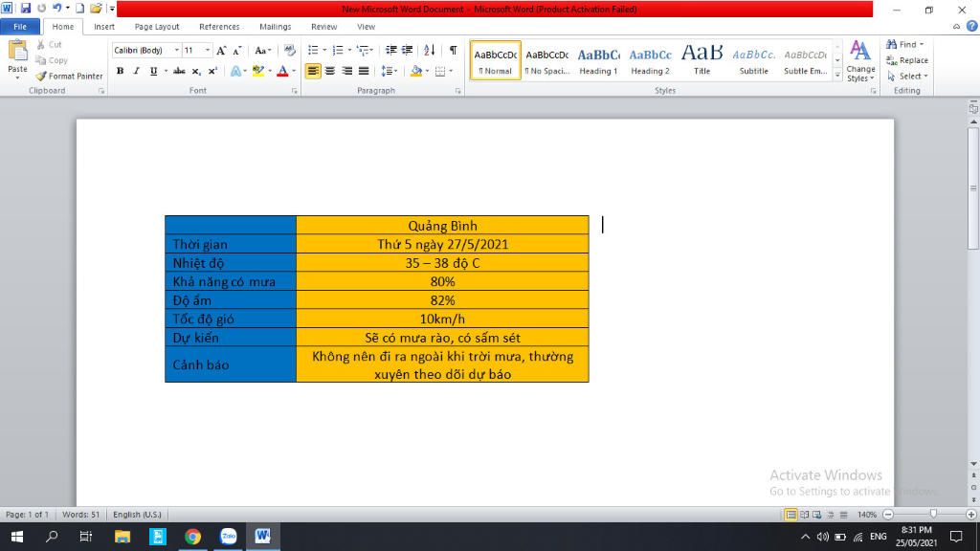Click the vertical scrollbar thumb
Viewport: 980px width, 551px height.
click(973, 187)
